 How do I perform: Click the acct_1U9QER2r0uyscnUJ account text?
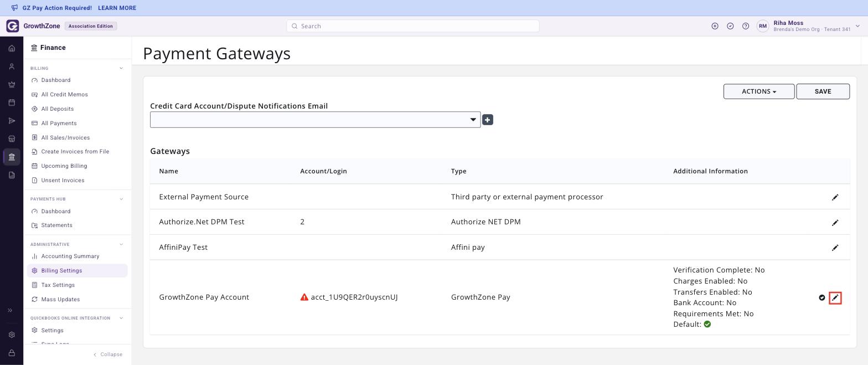point(354,297)
